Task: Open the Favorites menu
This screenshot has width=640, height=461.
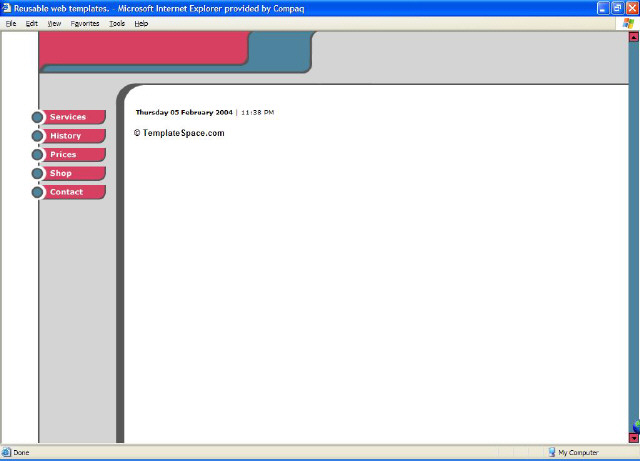Action: (85, 23)
